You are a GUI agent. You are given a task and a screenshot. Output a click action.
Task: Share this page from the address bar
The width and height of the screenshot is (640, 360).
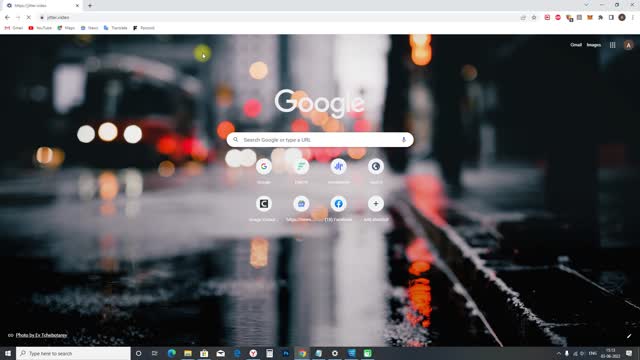pos(523,18)
